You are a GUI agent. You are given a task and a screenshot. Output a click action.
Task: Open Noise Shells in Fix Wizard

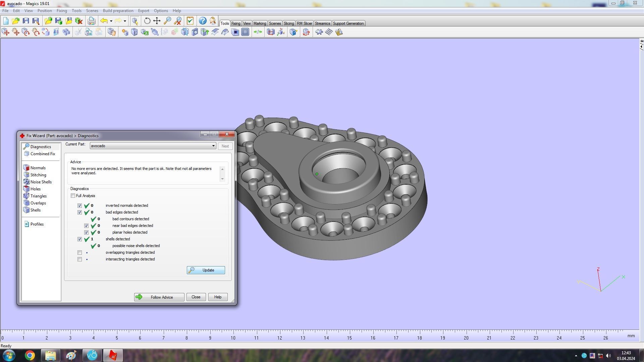[41, 182]
